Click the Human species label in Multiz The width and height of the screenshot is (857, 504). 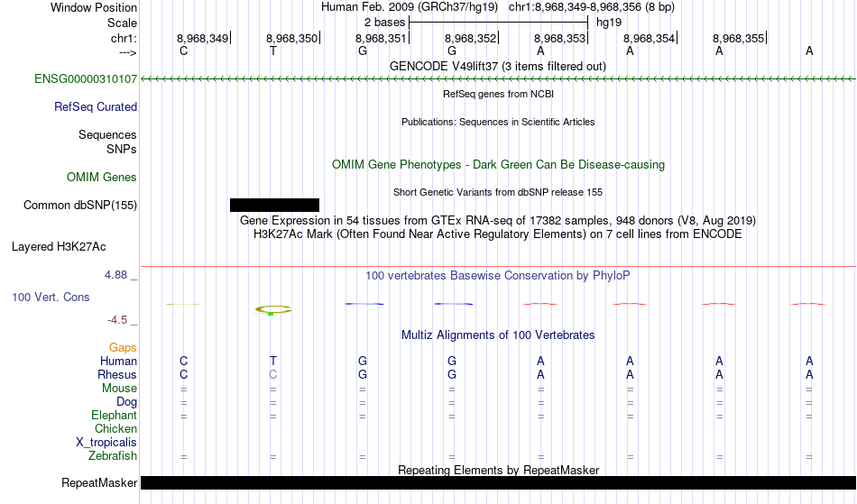point(118,361)
